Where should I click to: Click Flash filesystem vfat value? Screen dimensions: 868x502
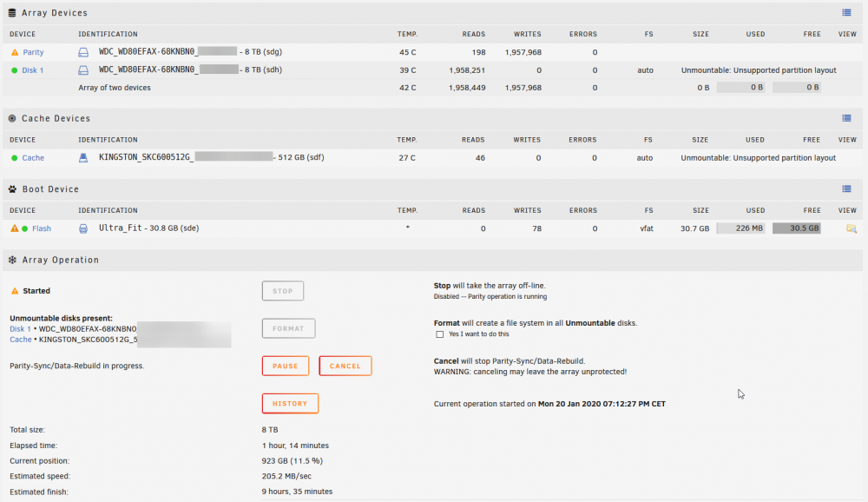point(647,228)
